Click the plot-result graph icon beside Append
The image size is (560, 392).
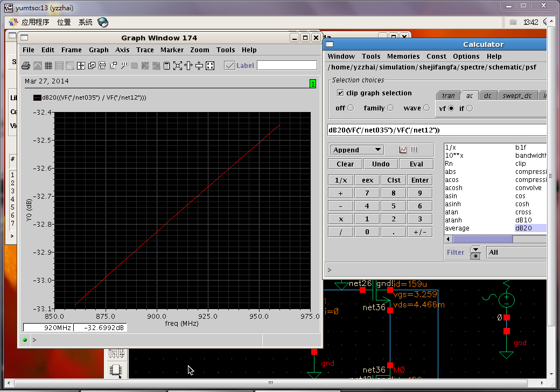pos(403,150)
